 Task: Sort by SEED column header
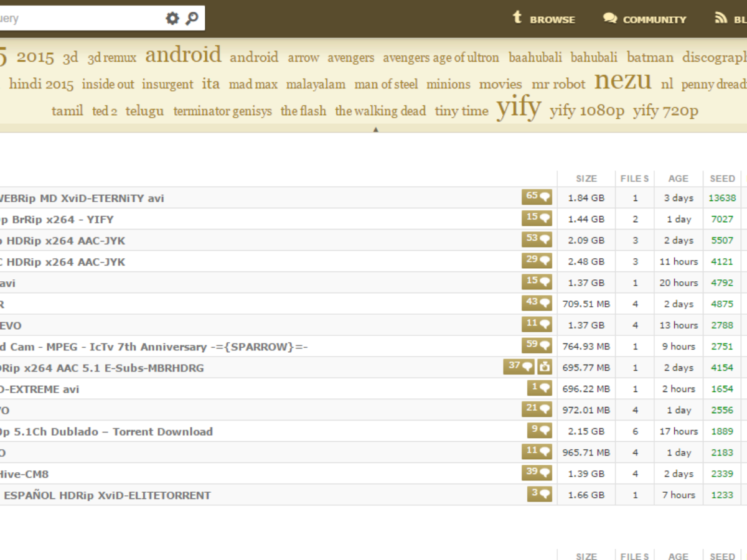[x=722, y=179]
